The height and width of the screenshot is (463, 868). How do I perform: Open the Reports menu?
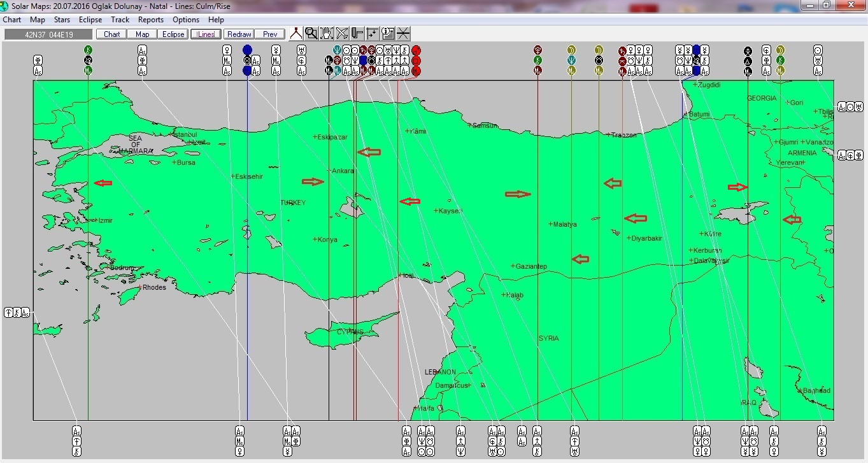point(151,20)
